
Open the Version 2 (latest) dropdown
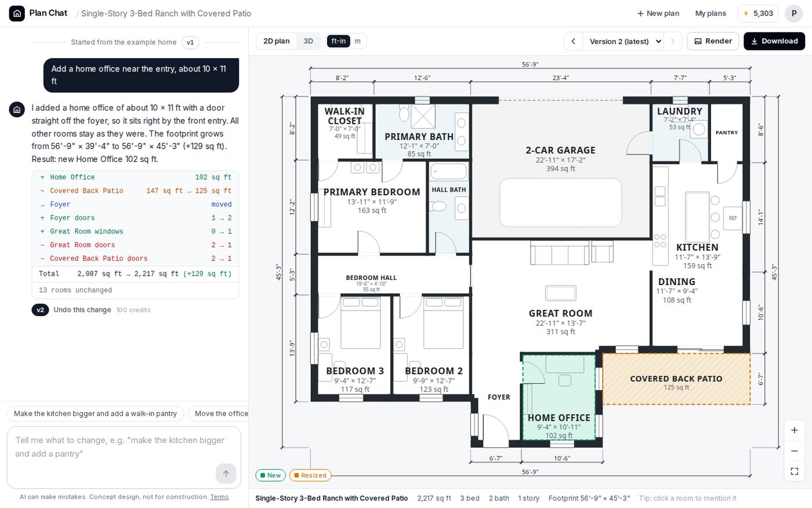[623, 41]
